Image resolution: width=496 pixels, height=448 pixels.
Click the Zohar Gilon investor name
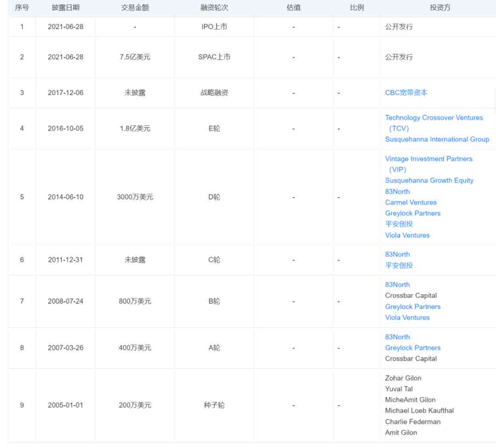pos(403,378)
